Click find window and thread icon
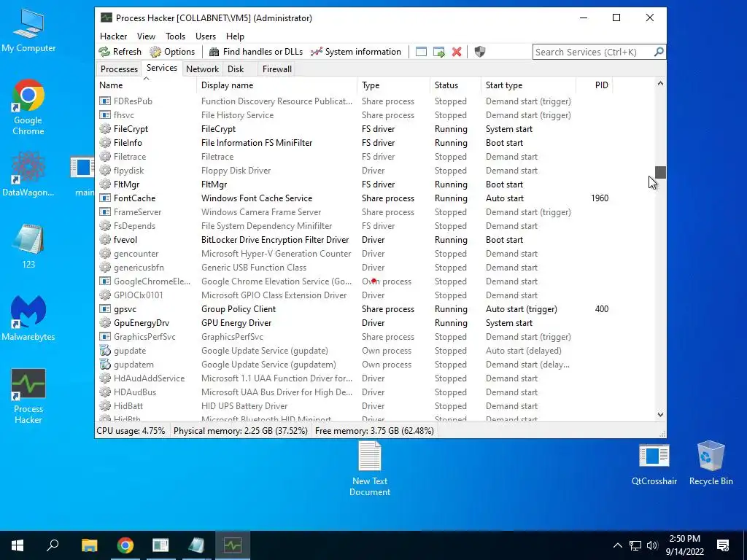 [438, 52]
